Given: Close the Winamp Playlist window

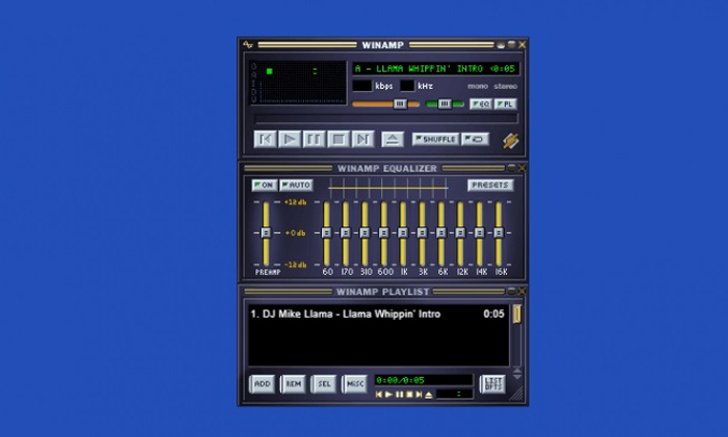Looking at the screenshot, I should (522, 291).
